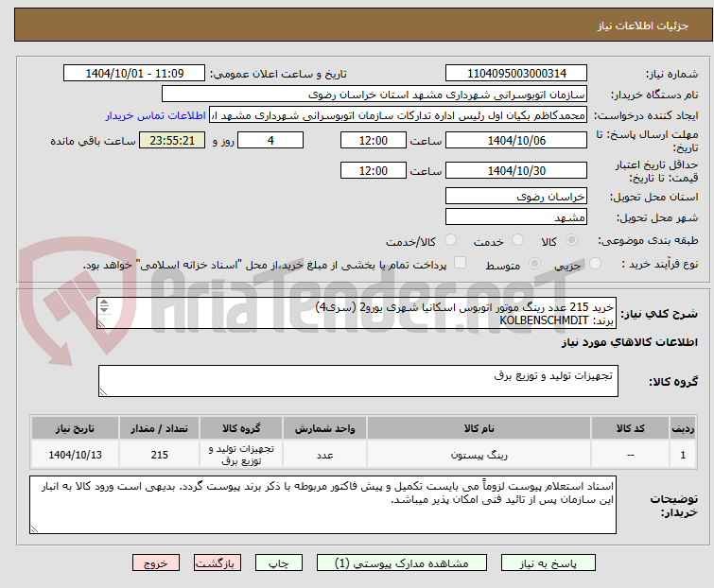Open اطلاعات تماس خریدار link
The height and width of the screenshot is (588, 714).
(x=156, y=115)
